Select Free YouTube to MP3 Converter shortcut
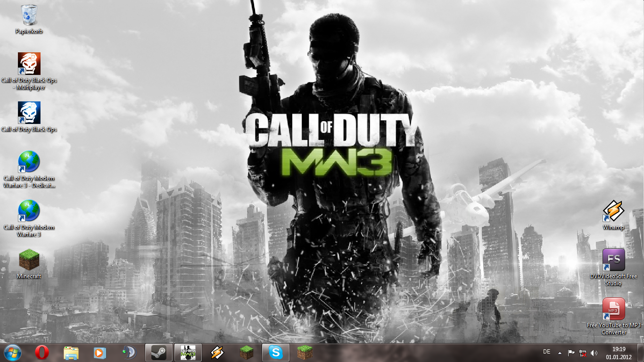This screenshot has height=362, width=644. [x=613, y=309]
